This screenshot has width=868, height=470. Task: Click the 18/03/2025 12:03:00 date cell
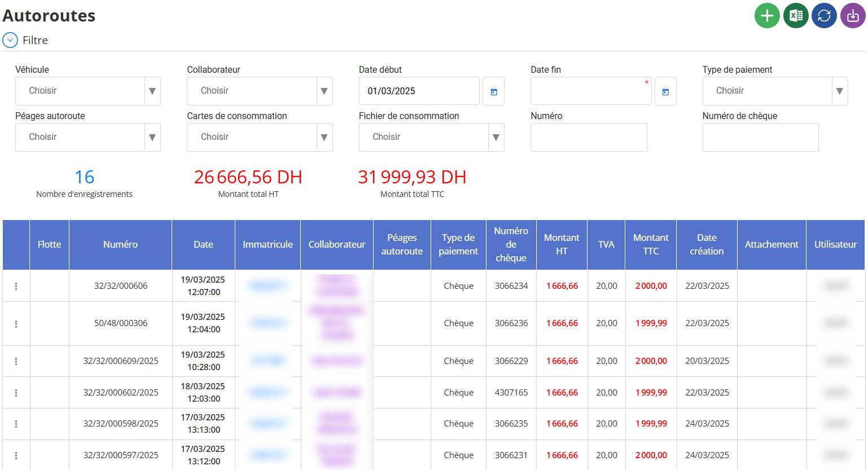coord(203,393)
